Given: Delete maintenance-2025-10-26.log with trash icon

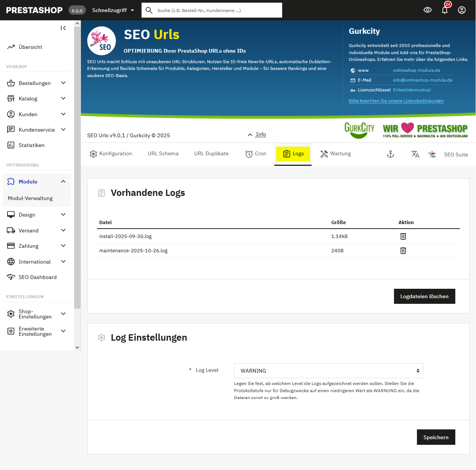Looking at the screenshot, I should coord(403,250).
